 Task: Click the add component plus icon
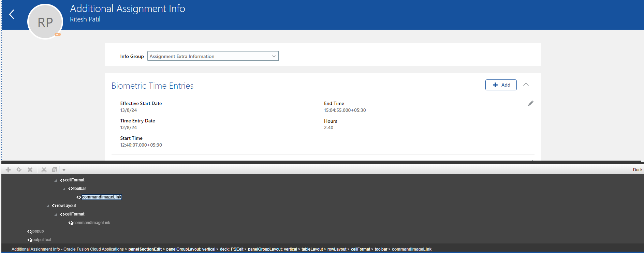coord(8,170)
